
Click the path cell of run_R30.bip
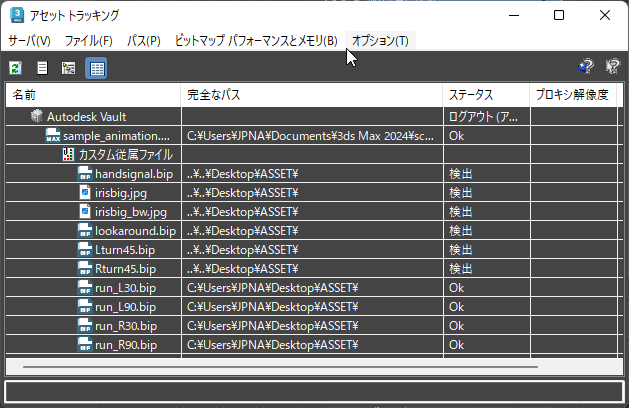click(x=312, y=326)
